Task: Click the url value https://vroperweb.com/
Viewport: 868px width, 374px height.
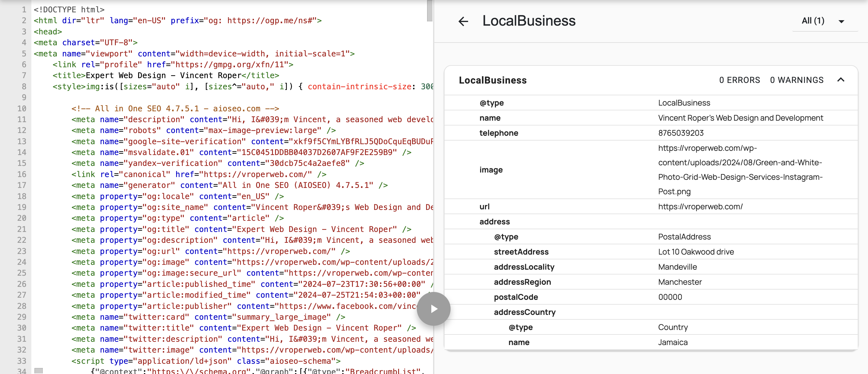Action: tap(701, 207)
